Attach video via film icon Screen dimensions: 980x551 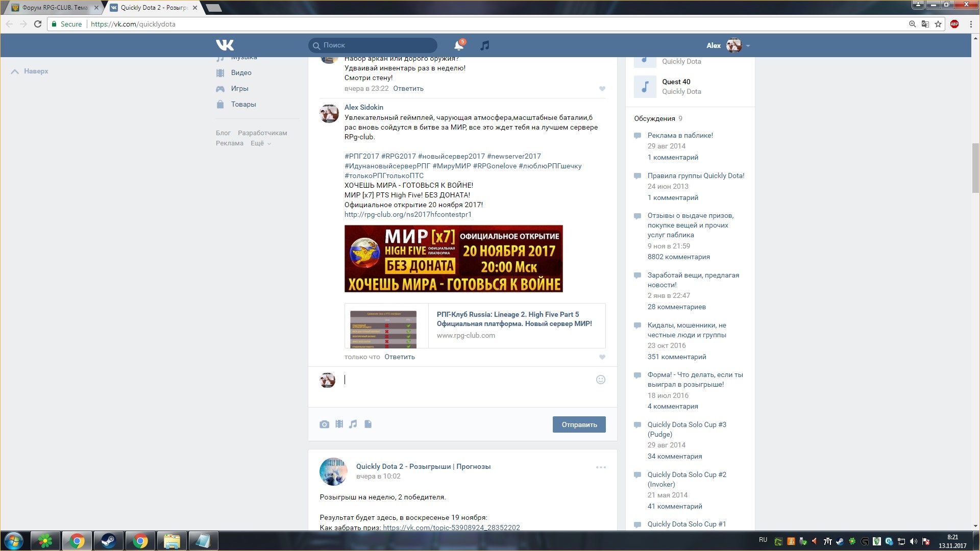(339, 424)
